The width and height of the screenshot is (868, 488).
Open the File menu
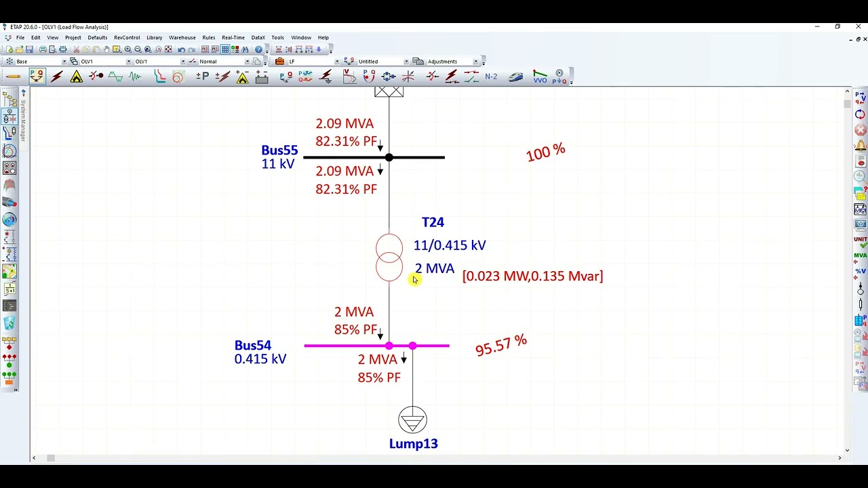[x=20, y=38]
